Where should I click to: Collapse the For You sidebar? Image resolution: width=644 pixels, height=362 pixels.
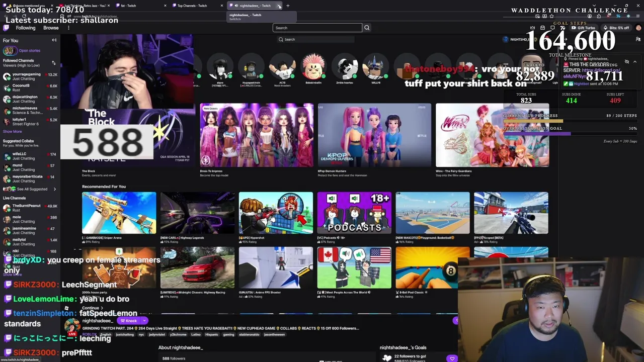click(x=54, y=40)
